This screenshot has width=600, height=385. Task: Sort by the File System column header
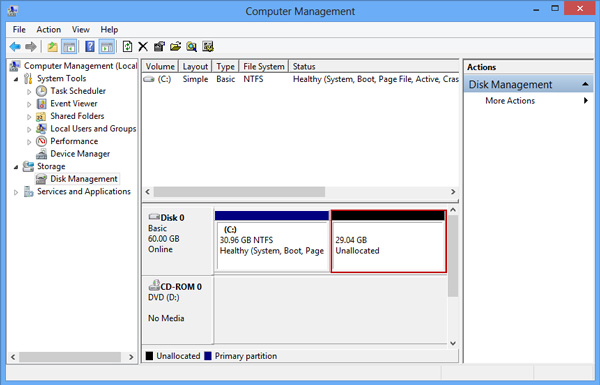tap(264, 67)
